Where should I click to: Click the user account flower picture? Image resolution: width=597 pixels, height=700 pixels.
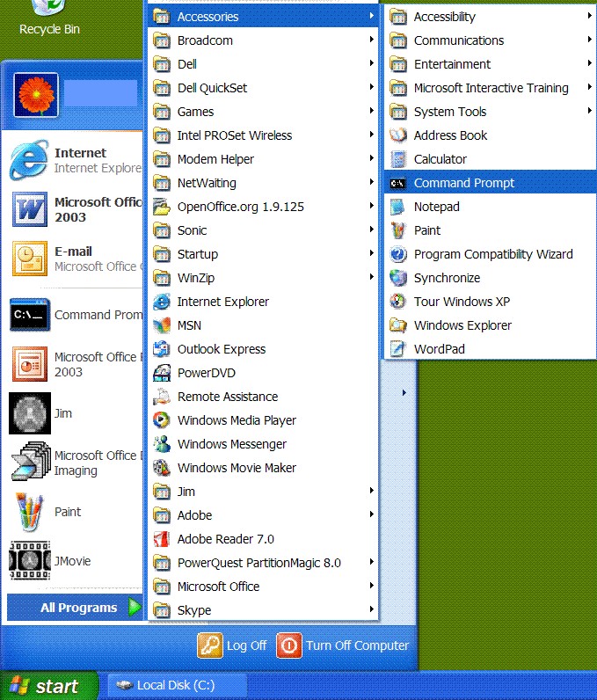point(36,95)
